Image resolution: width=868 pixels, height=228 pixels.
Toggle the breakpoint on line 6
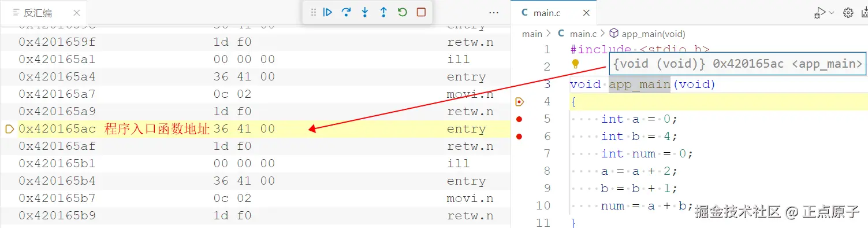519,137
